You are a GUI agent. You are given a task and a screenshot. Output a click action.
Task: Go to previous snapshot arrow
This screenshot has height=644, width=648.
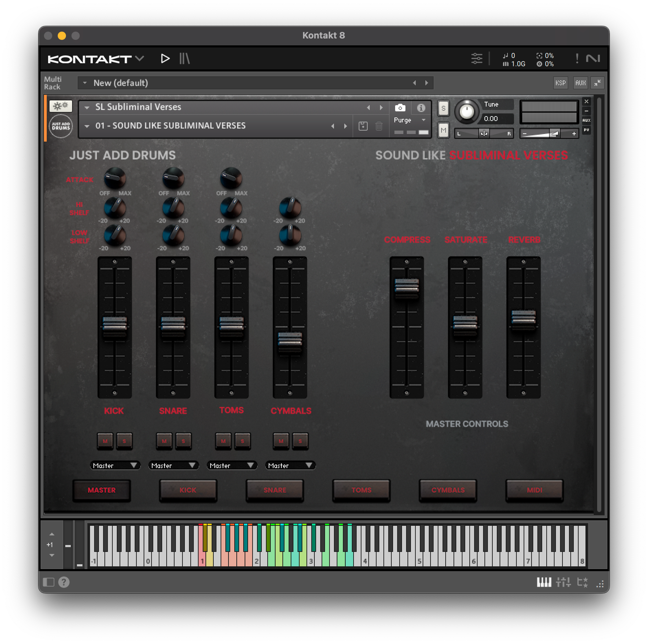pos(333,126)
